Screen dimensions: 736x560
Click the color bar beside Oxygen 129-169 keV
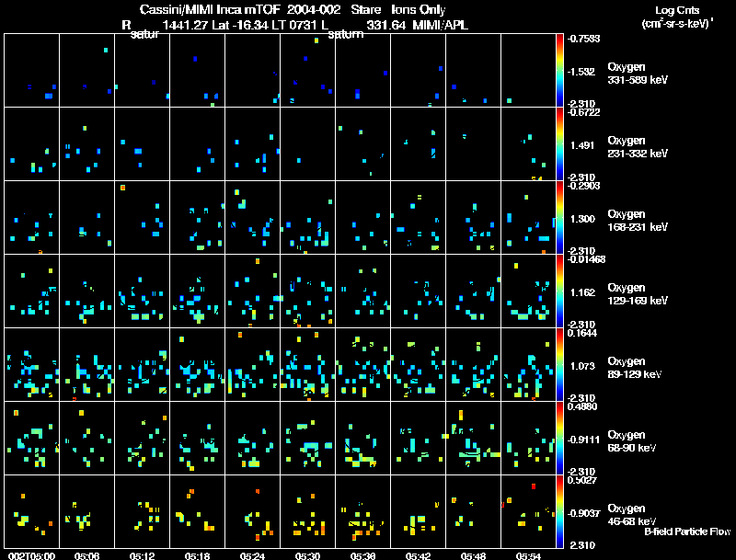559,291
